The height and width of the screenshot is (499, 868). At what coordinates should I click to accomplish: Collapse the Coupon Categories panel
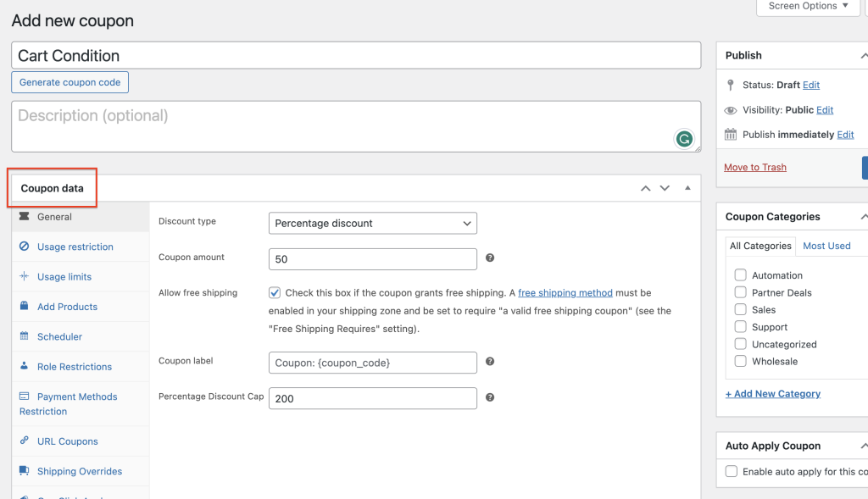(x=864, y=217)
